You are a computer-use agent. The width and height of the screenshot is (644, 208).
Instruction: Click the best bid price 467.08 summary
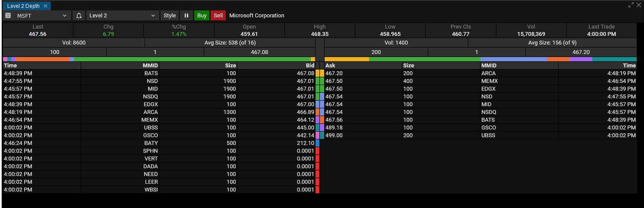point(259,52)
